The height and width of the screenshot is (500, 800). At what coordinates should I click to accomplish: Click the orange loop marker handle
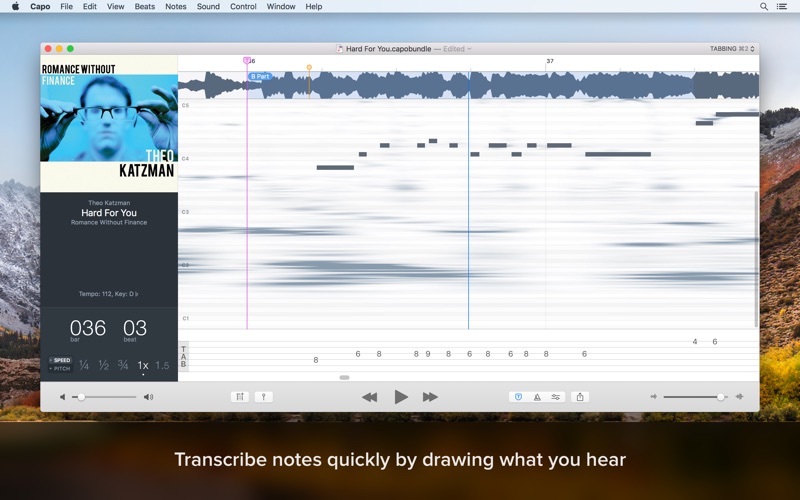tap(309, 67)
